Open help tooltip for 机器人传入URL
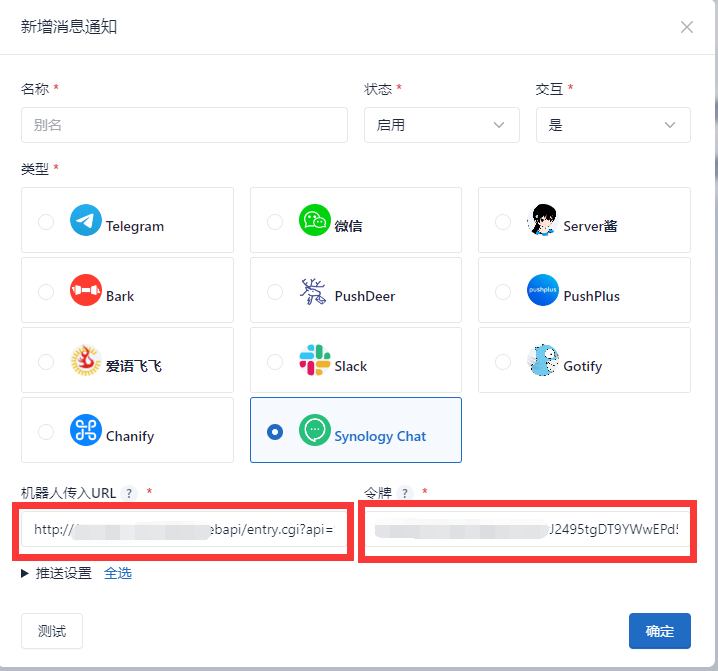Screen dimensions: 718x671 129,493
